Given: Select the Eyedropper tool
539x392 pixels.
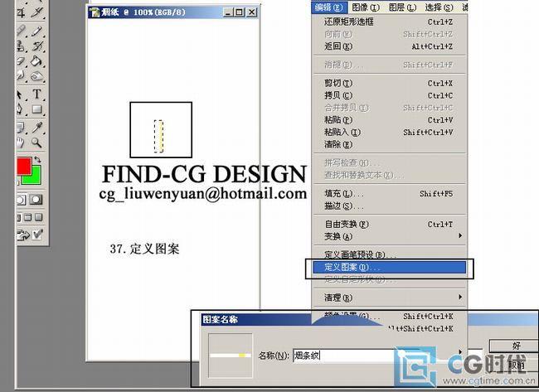Looking at the screenshot, I should (36, 127).
